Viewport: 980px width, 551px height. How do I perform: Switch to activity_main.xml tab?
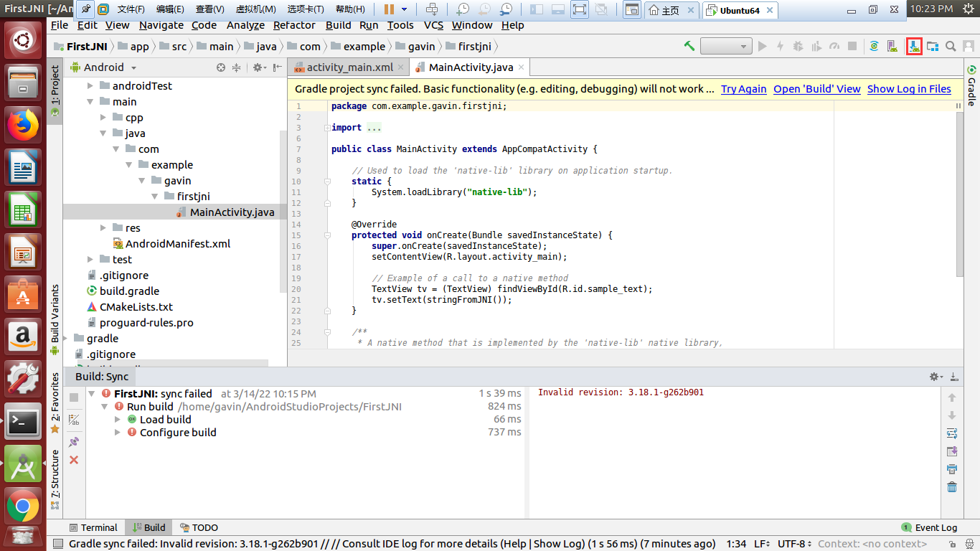[349, 67]
